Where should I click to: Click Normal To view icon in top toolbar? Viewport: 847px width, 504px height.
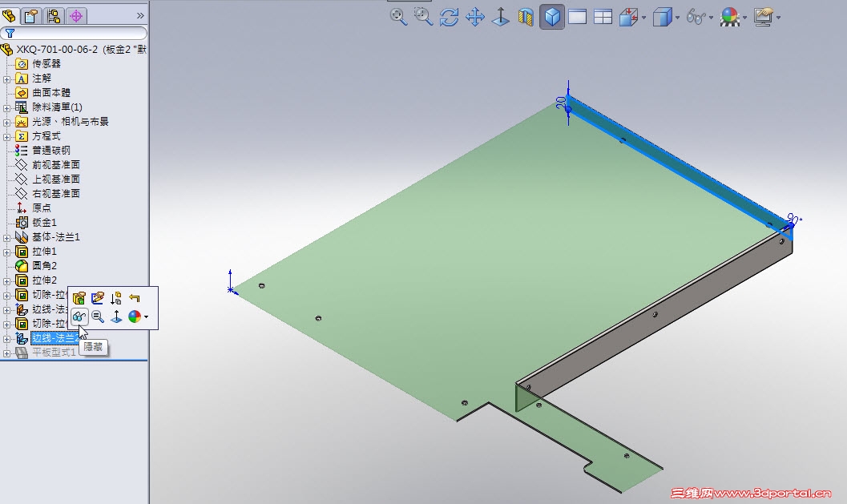pos(501,17)
